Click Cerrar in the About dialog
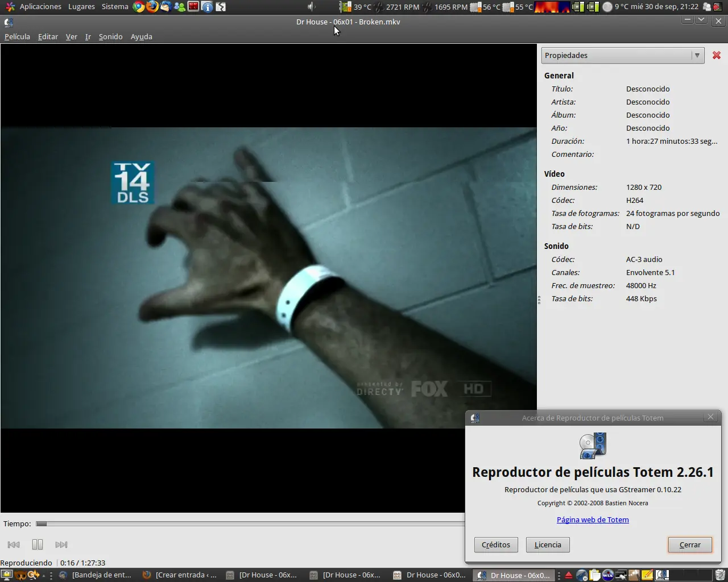This screenshot has width=728, height=582. [690, 544]
